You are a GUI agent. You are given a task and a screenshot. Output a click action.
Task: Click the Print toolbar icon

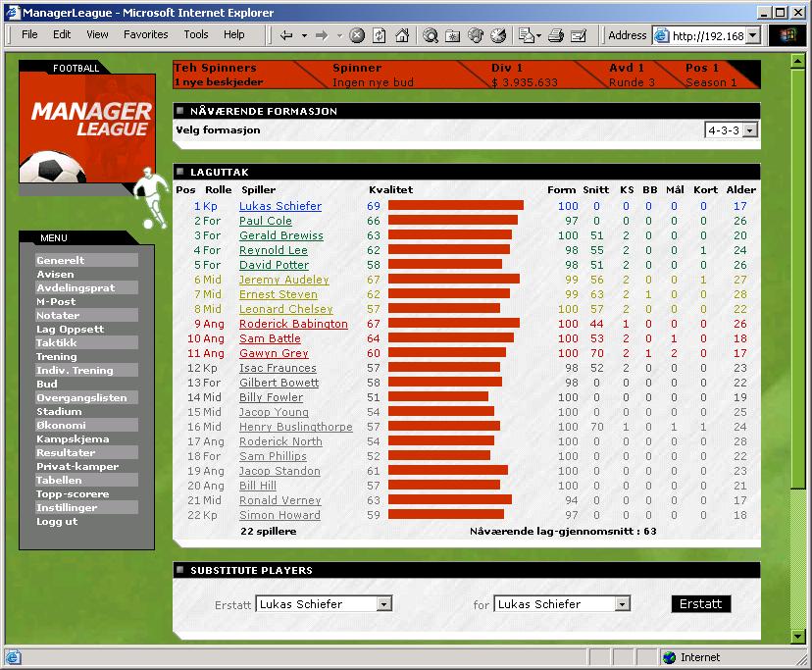point(556,35)
